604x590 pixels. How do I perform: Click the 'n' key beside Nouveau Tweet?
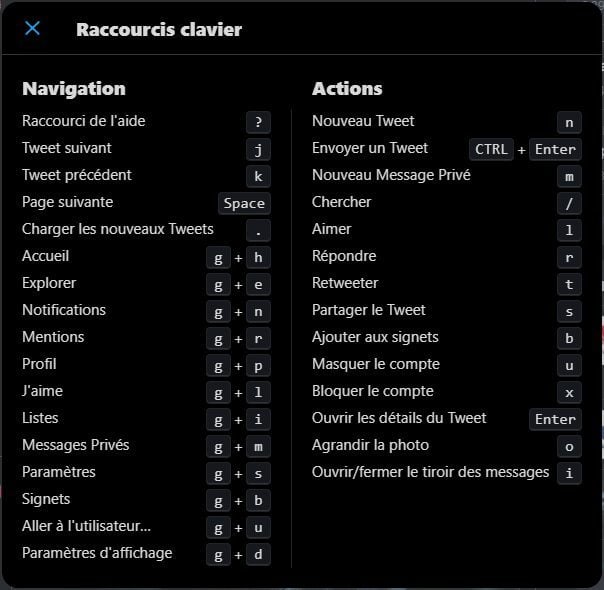(569, 122)
